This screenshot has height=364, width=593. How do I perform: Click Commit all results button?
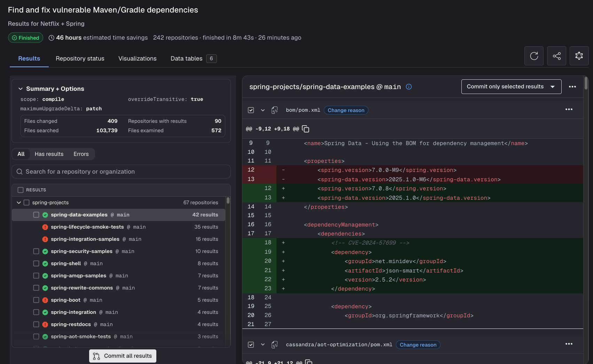[123, 356]
